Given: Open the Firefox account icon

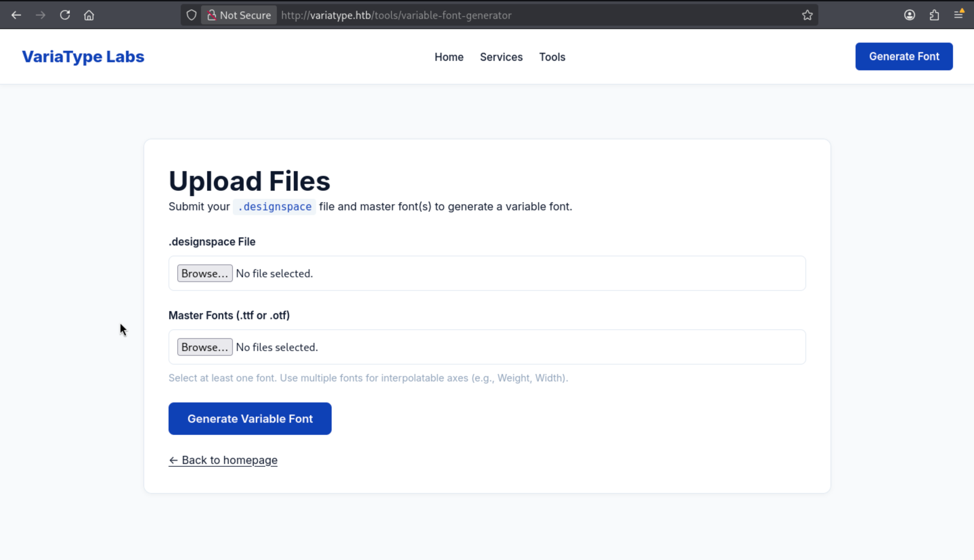Looking at the screenshot, I should 909,15.
